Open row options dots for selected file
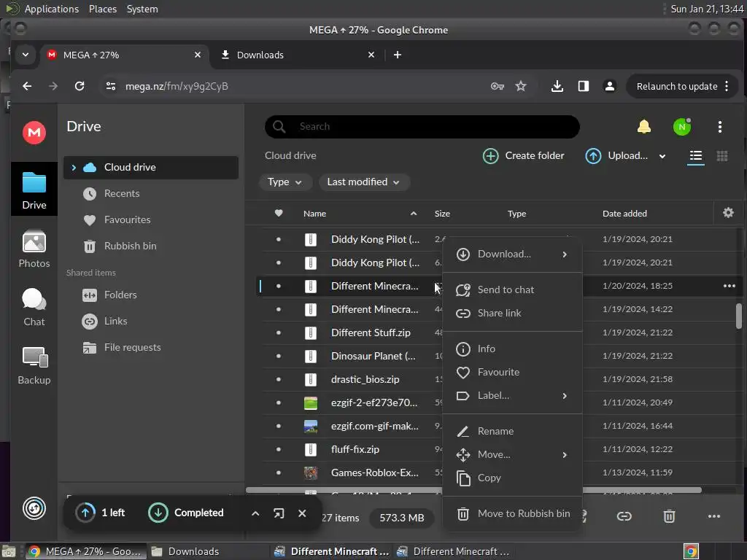 (729, 286)
